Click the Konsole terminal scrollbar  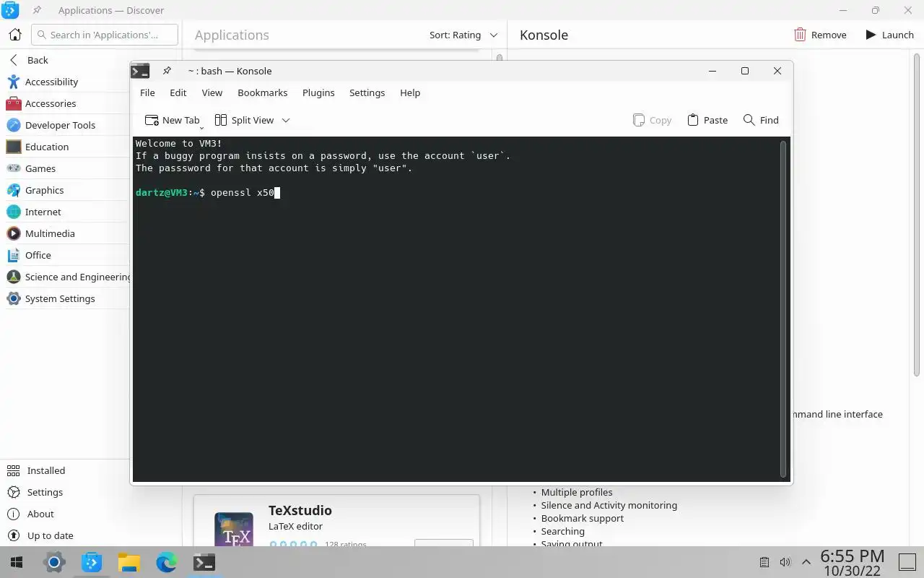[x=783, y=309]
